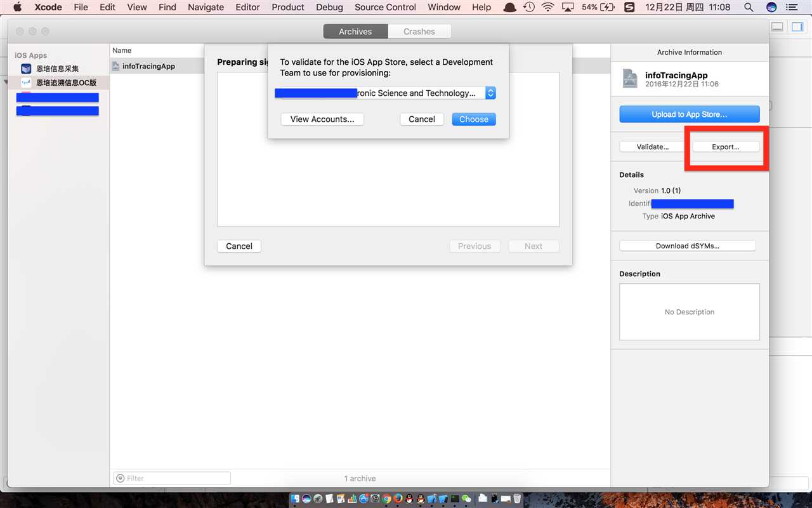Click the Time Machine menu bar icon

tap(528, 7)
